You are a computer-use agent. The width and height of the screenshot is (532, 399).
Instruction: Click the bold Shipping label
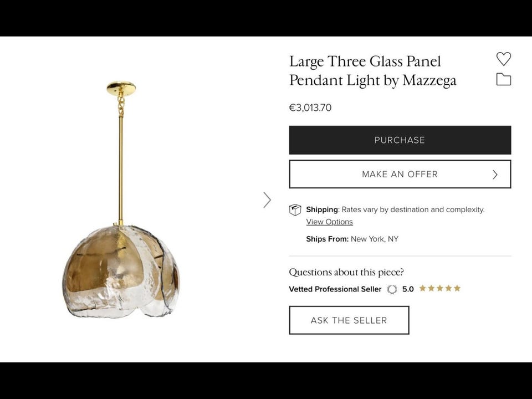322,209
